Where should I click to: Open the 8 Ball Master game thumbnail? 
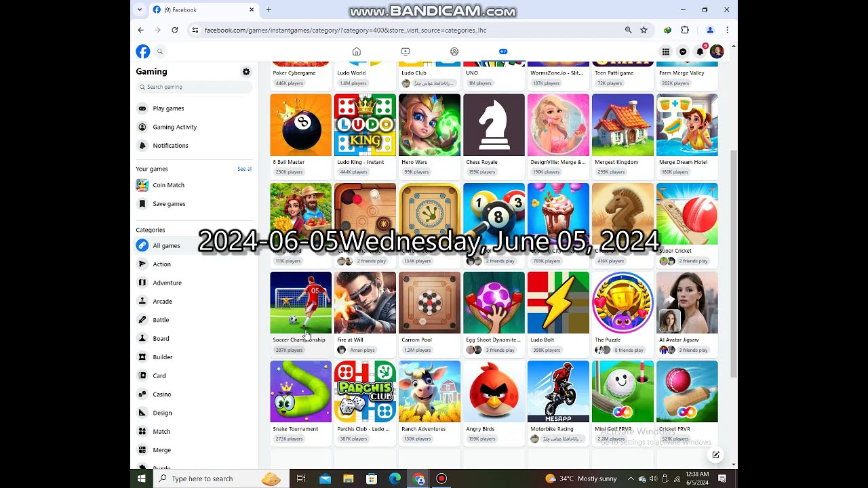click(x=300, y=125)
